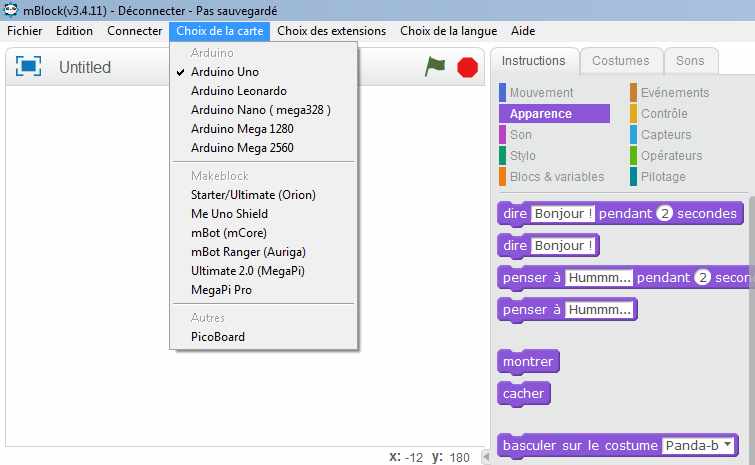Viewport: 755px width, 465px height.
Task: Click the Opérateurs green color swatch
Action: (x=633, y=155)
